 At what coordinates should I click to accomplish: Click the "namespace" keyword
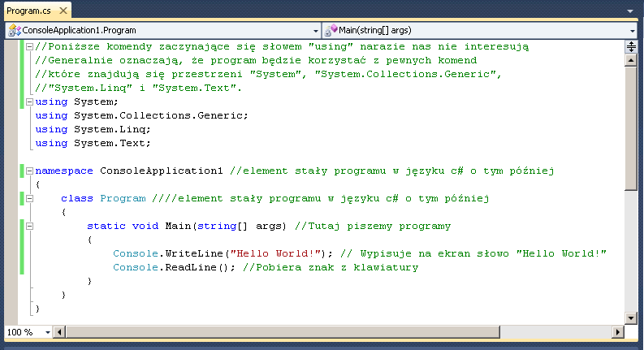pos(64,171)
